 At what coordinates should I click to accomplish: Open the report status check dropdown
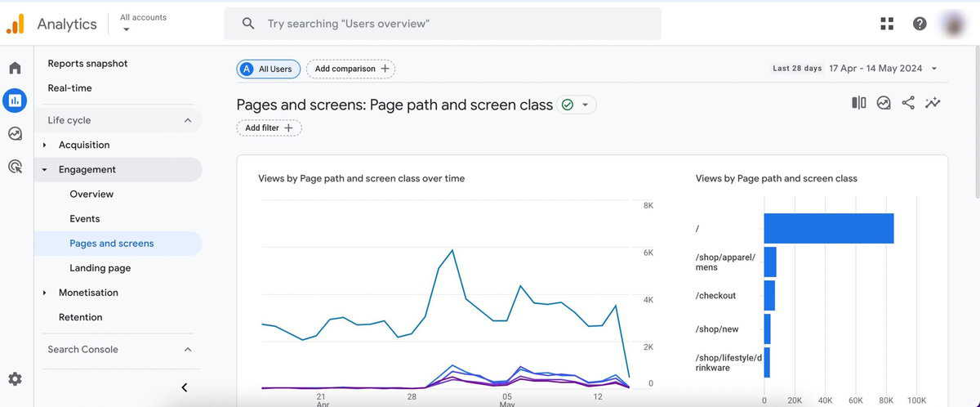[577, 105]
